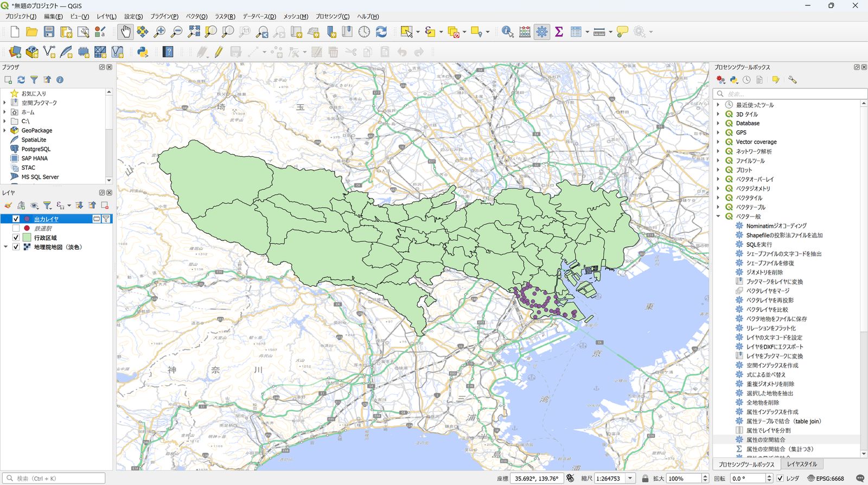Open statistical summary with the Sigma icon
This screenshot has width=868, height=485.
[559, 32]
